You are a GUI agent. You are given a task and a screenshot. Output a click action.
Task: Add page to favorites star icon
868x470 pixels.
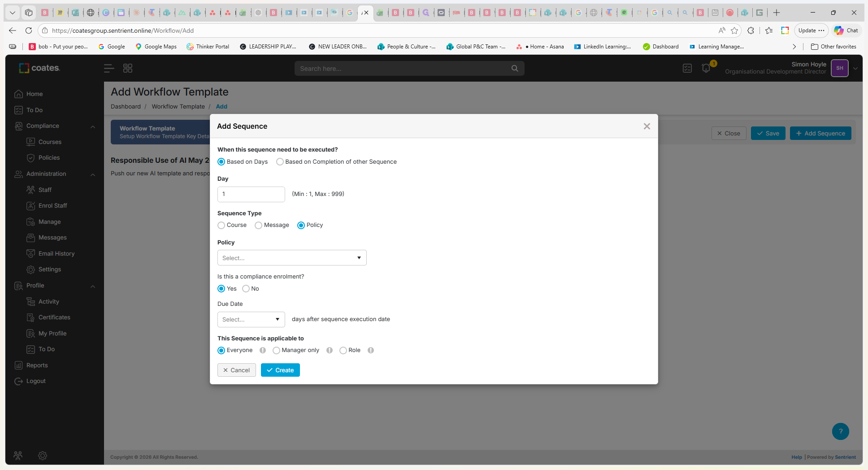tap(734, 30)
